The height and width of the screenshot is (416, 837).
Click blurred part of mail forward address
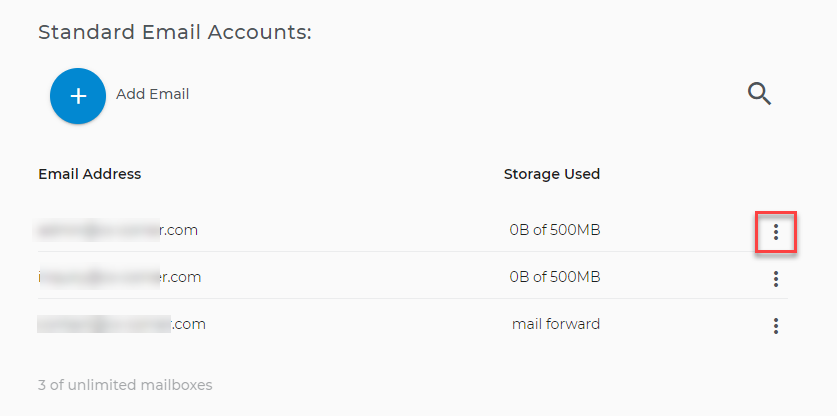coord(104,324)
